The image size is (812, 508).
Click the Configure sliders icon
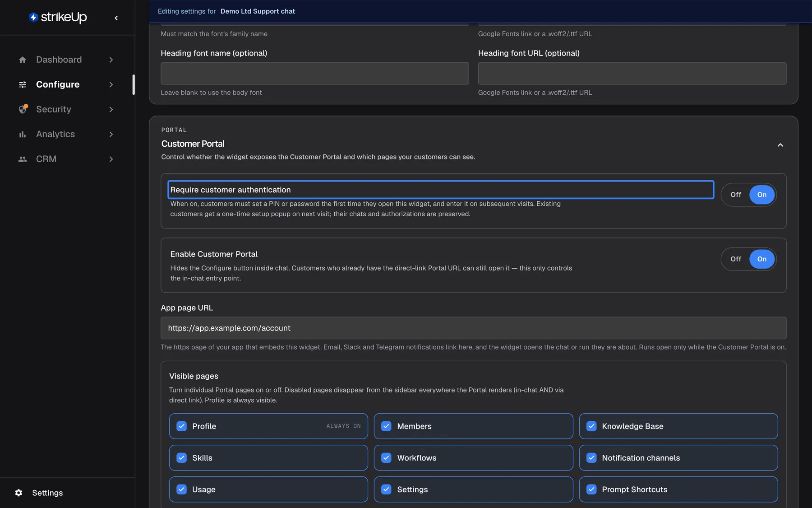tap(23, 84)
